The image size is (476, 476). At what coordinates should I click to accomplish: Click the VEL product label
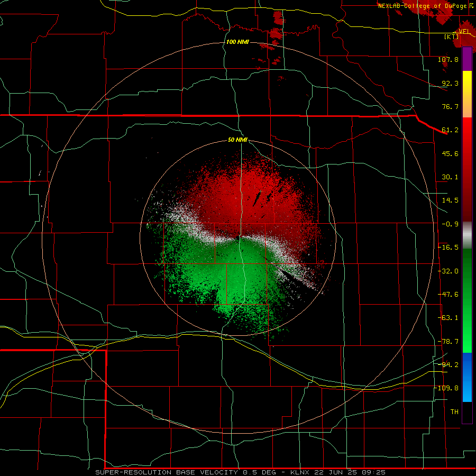464,31
